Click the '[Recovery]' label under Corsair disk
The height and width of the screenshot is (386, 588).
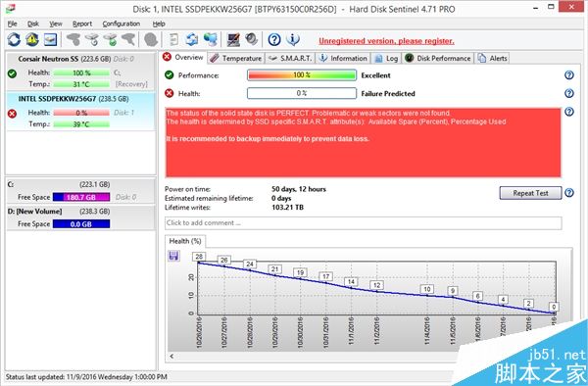click(x=131, y=84)
